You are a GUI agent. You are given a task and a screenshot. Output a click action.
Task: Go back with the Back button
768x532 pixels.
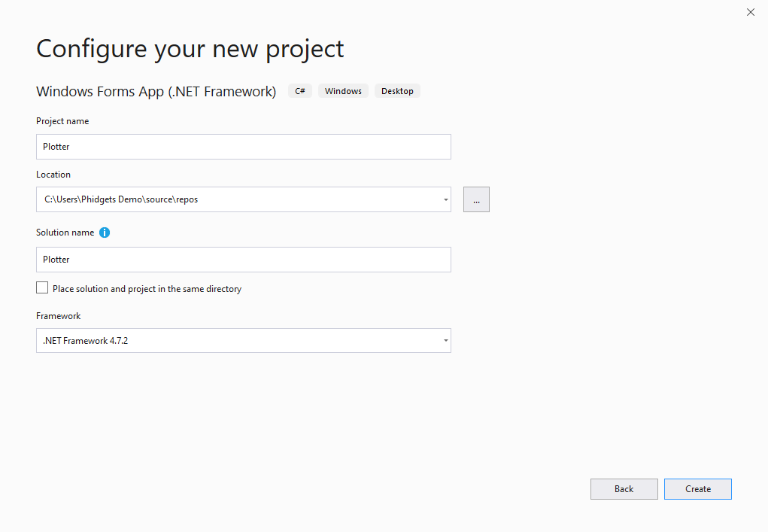(x=624, y=489)
